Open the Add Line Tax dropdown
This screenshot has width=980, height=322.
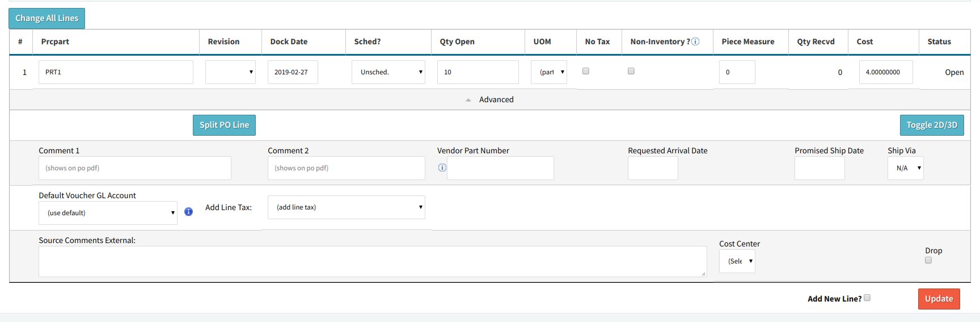(347, 207)
